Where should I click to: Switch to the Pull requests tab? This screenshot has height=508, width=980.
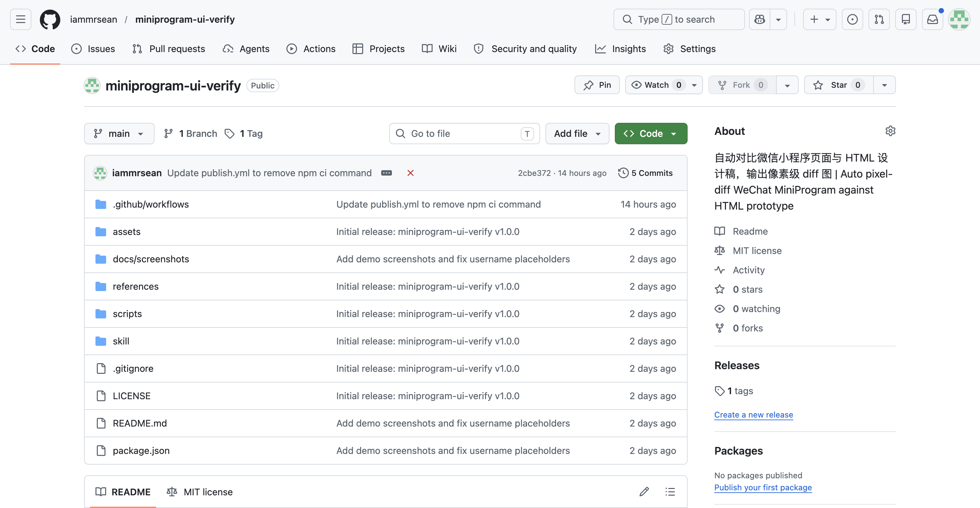[x=169, y=49]
